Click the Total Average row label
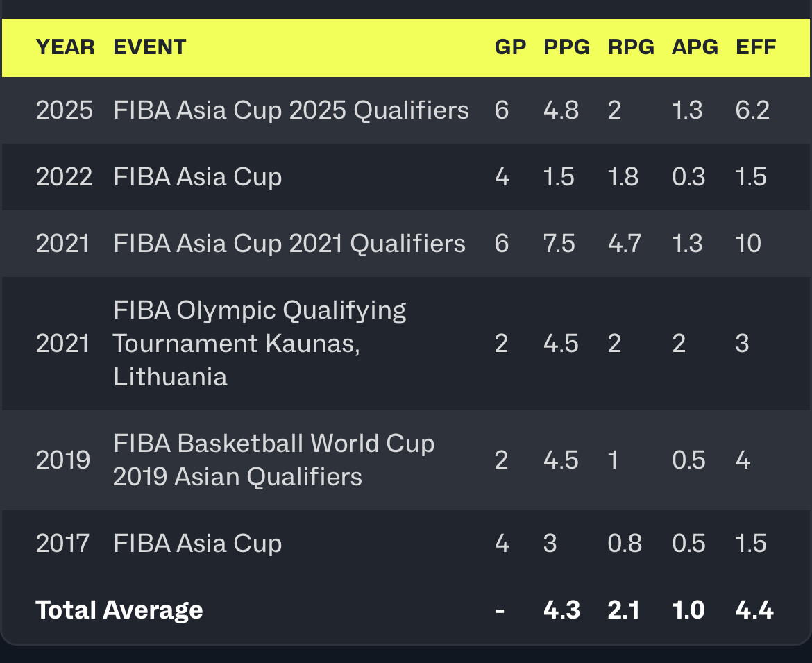This screenshot has height=663, width=812. click(x=119, y=610)
